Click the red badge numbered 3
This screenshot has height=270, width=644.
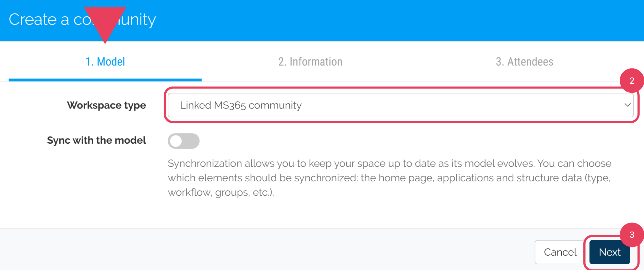pos(631,235)
